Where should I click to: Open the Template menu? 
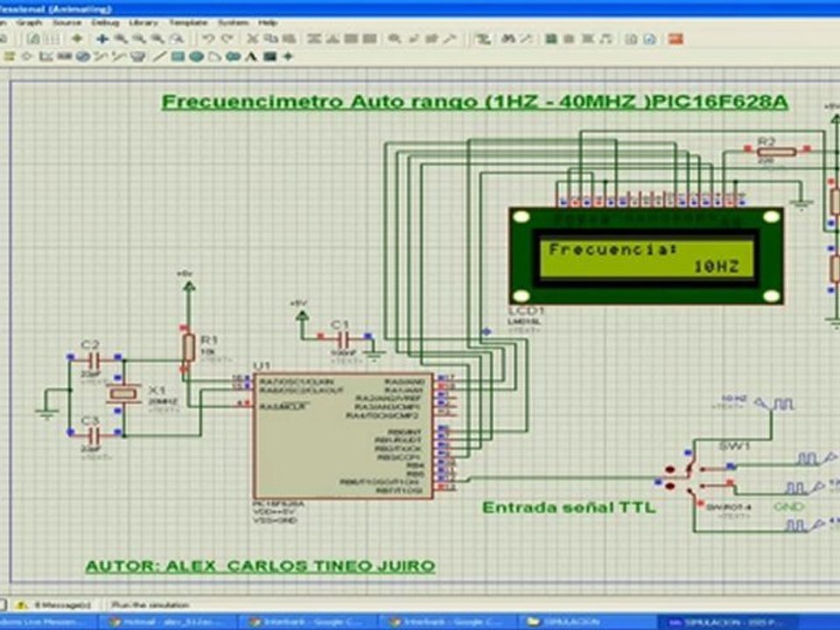188,23
